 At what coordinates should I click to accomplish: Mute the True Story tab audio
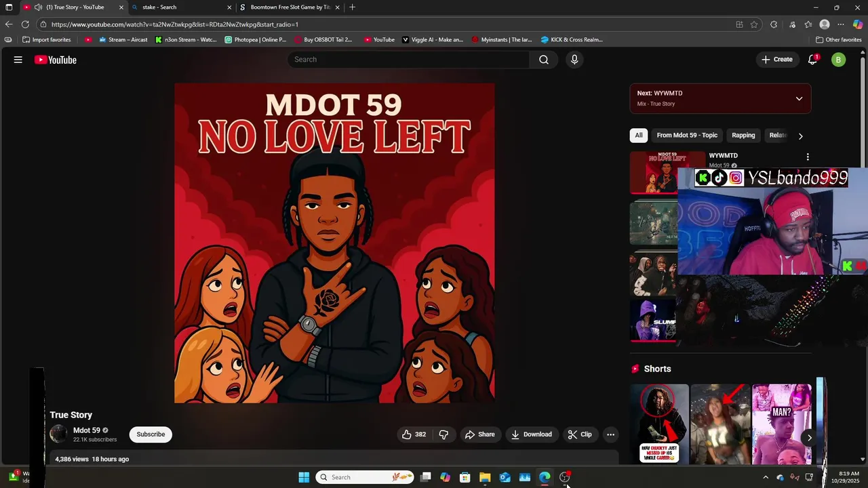click(x=39, y=7)
